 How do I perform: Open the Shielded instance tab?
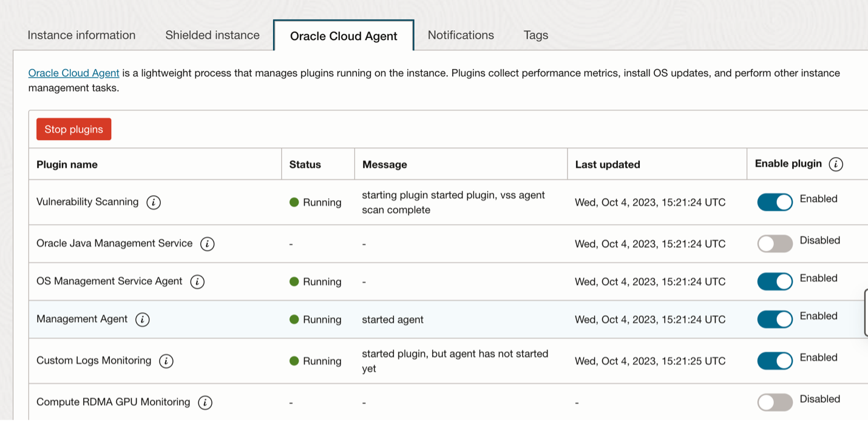click(x=212, y=35)
